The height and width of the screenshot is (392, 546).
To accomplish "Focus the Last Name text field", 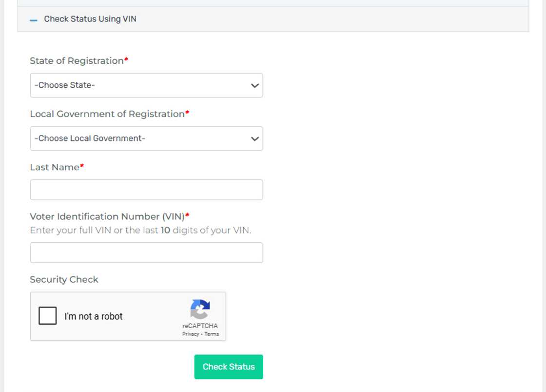I will tap(146, 190).
